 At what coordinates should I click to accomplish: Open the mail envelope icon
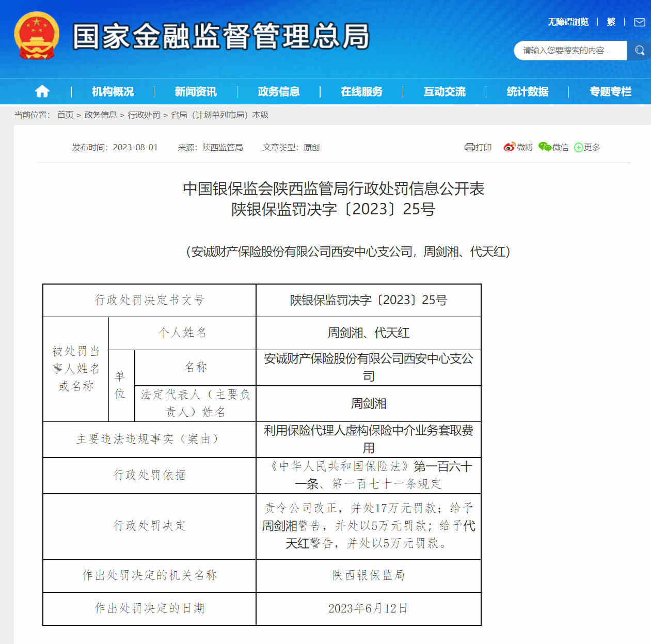coord(640,22)
